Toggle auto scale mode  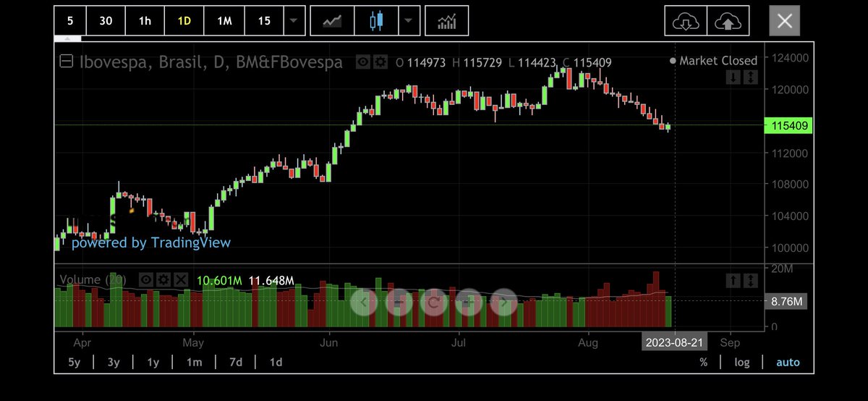tap(788, 362)
